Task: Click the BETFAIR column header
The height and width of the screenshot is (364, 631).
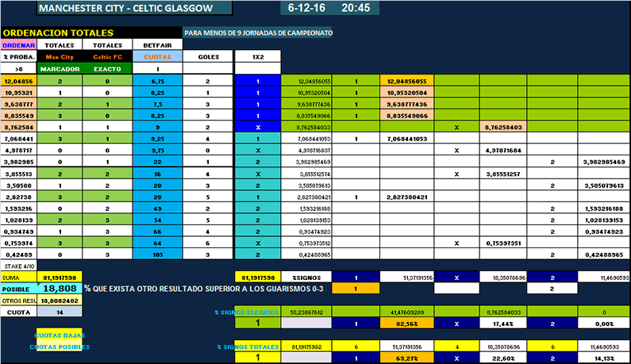Action: 157,45
